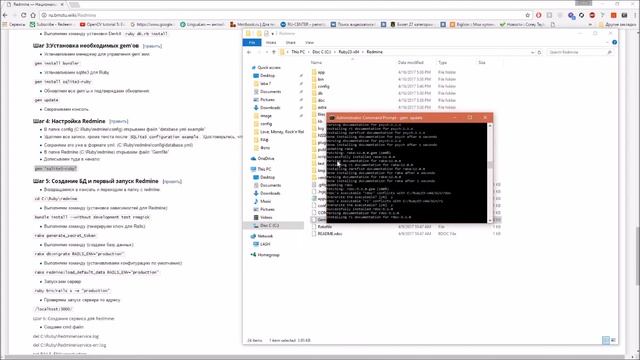Open address bar history dropdown in Explorer

[x=532, y=52]
